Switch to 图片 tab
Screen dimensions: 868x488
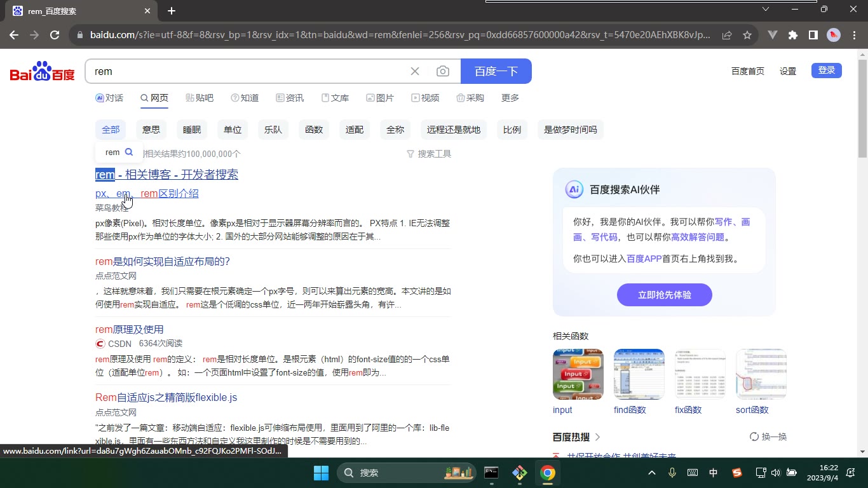point(380,98)
